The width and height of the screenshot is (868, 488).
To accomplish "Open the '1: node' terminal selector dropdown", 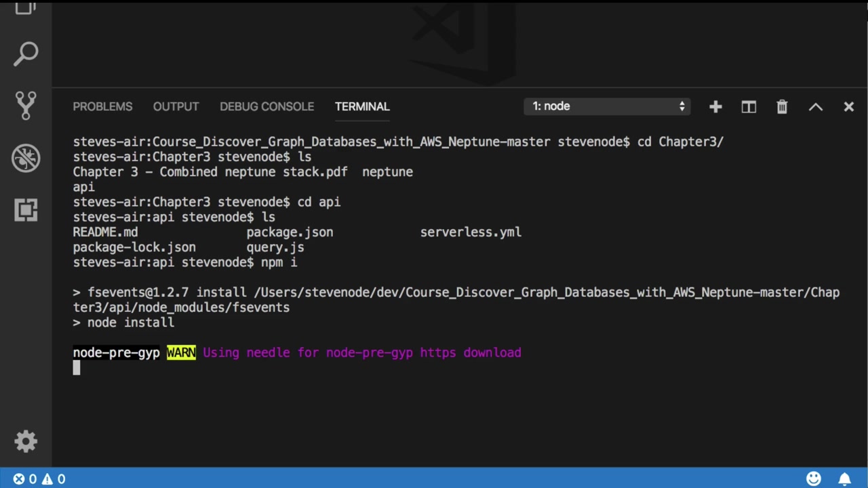I will (x=607, y=106).
